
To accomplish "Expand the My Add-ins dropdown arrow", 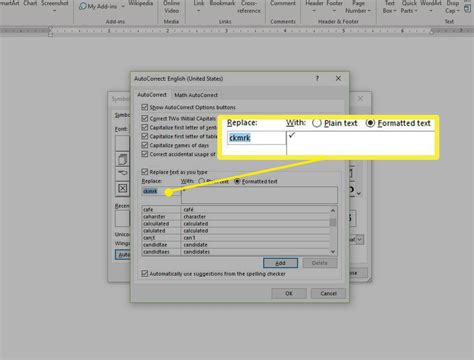I will tap(123, 6).
